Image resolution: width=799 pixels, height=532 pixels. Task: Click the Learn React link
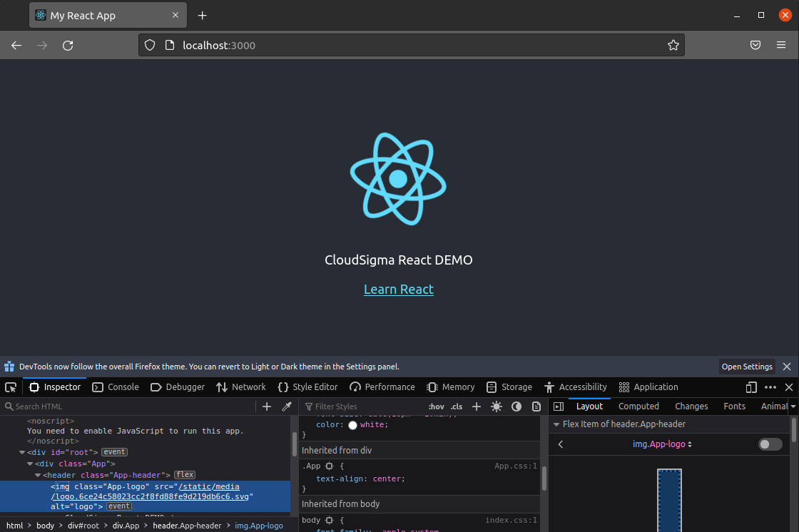click(x=399, y=290)
